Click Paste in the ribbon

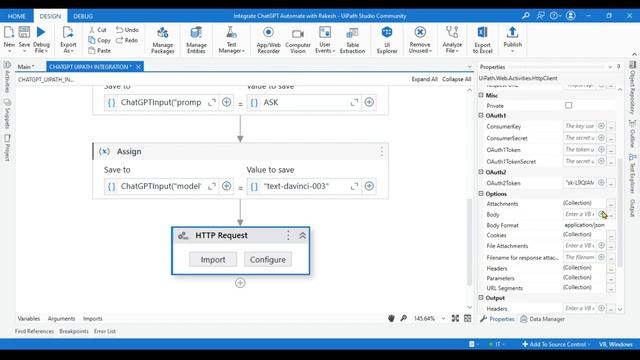pyautogui.click(x=99, y=50)
